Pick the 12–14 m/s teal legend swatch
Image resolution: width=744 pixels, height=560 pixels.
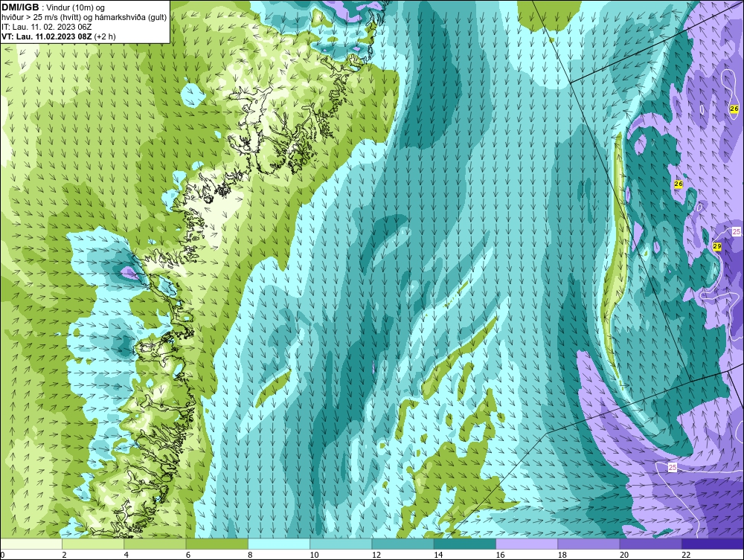pos(403,544)
